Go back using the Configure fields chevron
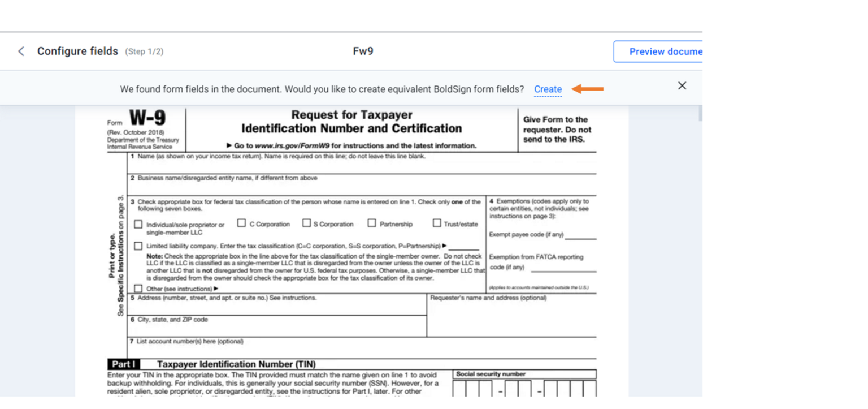This screenshot has width=868, height=409. (21, 51)
